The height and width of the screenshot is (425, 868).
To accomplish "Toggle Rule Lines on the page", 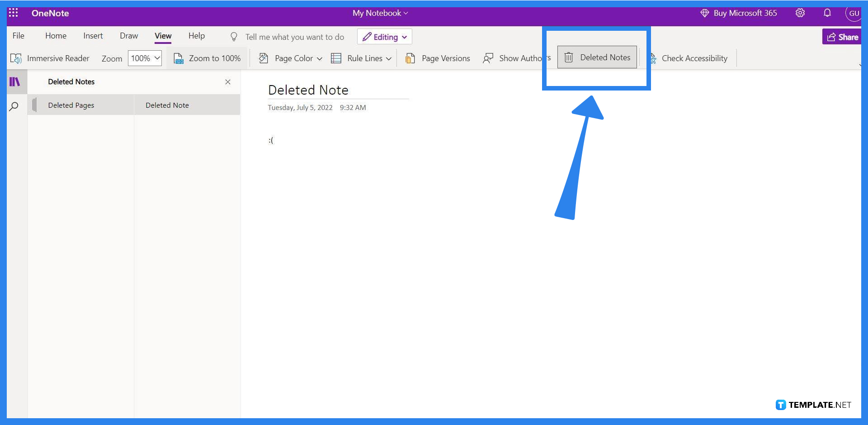I will [x=361, y=58].
